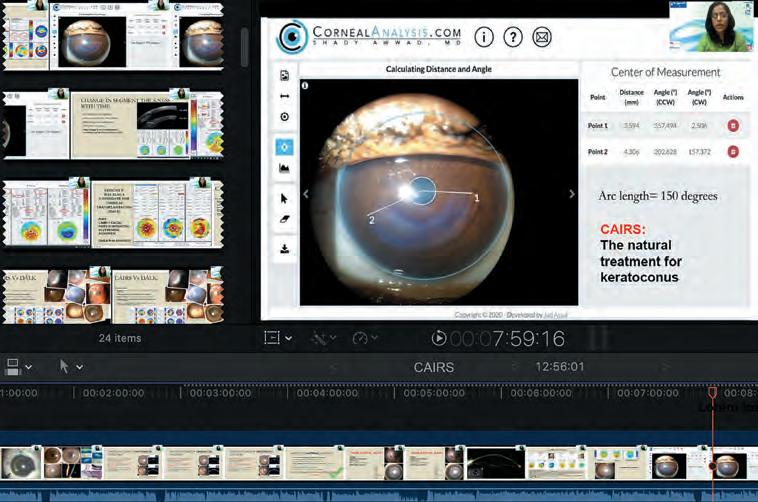Click the blue pupil circle on eye
The height and width of the screenshot is (502, 758).
point(423,190)
